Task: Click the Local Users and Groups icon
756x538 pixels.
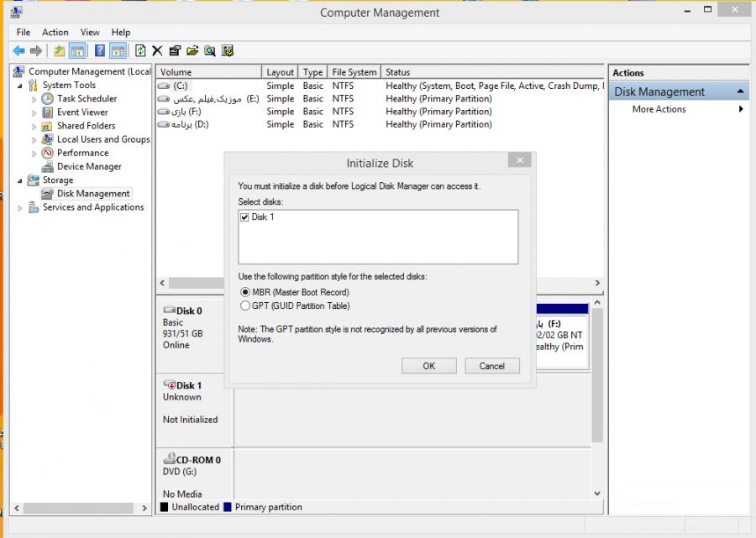Action: 47,139
